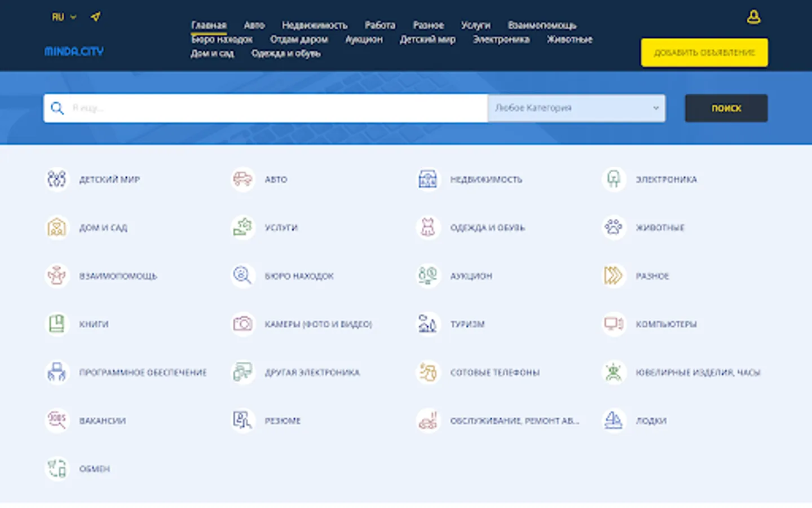Screen dimensions: 812x508
Task: Select the Книги book icon
Action: [x=56, y=324]
